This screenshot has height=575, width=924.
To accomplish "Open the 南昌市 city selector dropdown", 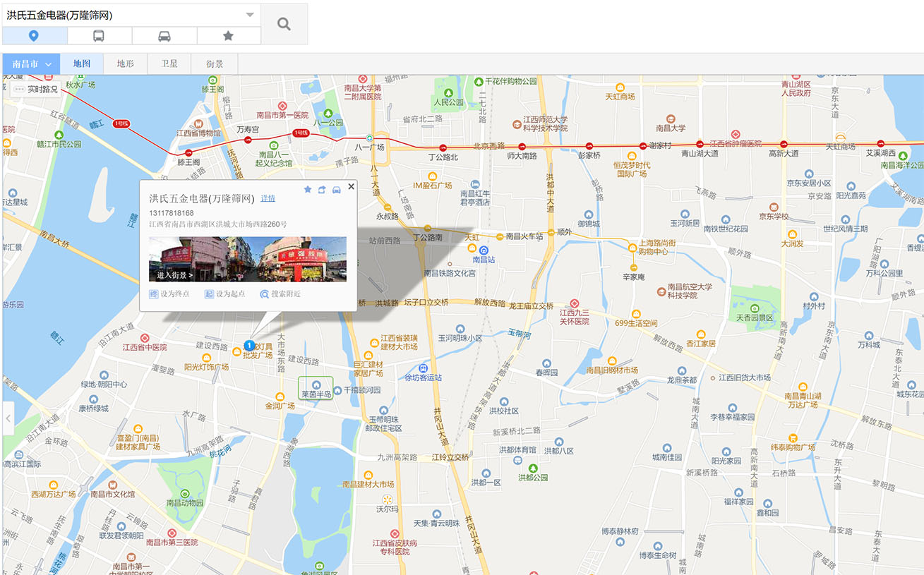I will [32, 63].
